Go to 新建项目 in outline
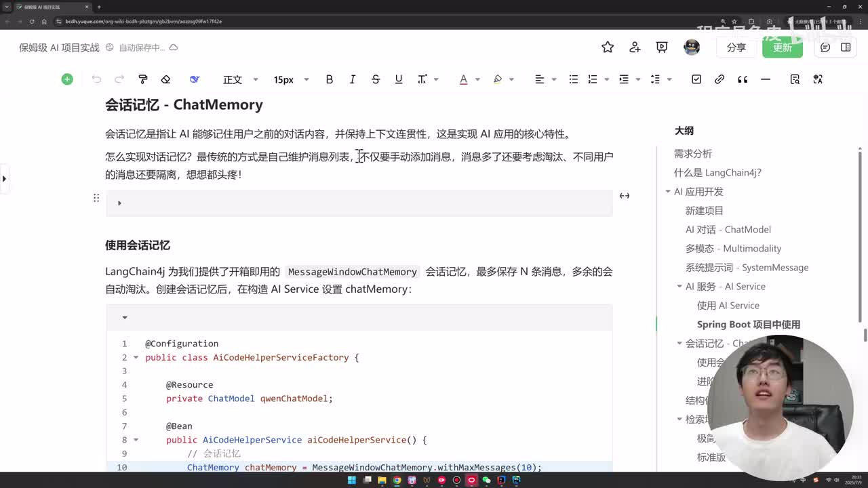868x488 pixels. coord(705,211)
